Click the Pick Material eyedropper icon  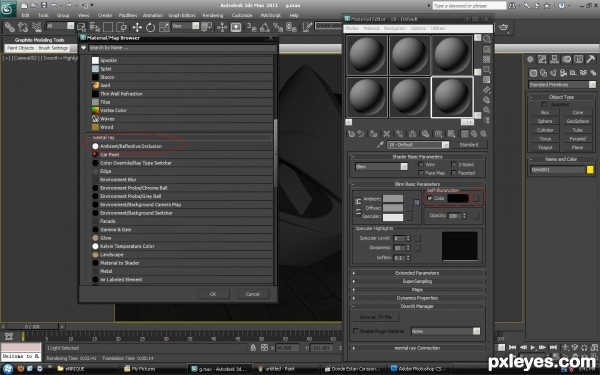(380, 145)
